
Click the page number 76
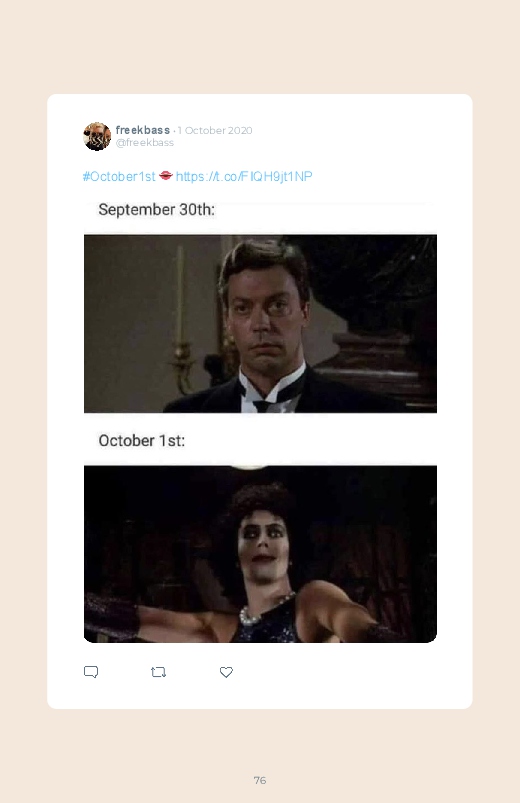tap(260, 780)
